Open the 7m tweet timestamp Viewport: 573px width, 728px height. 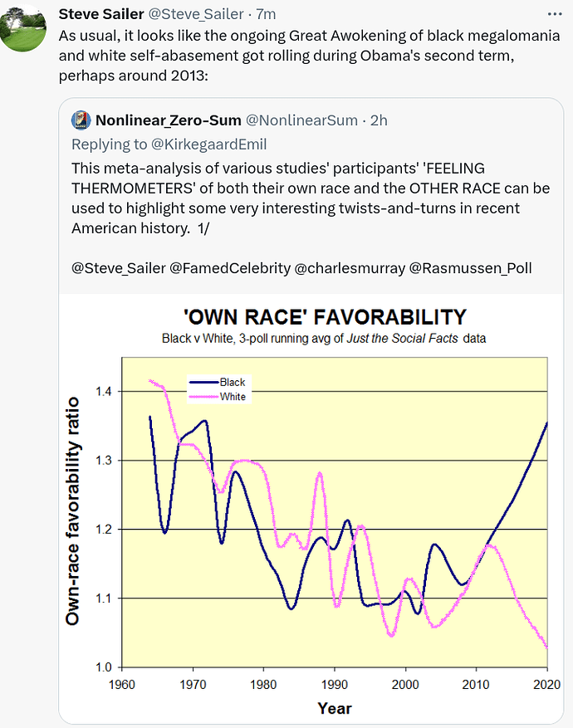pos(266,14)
